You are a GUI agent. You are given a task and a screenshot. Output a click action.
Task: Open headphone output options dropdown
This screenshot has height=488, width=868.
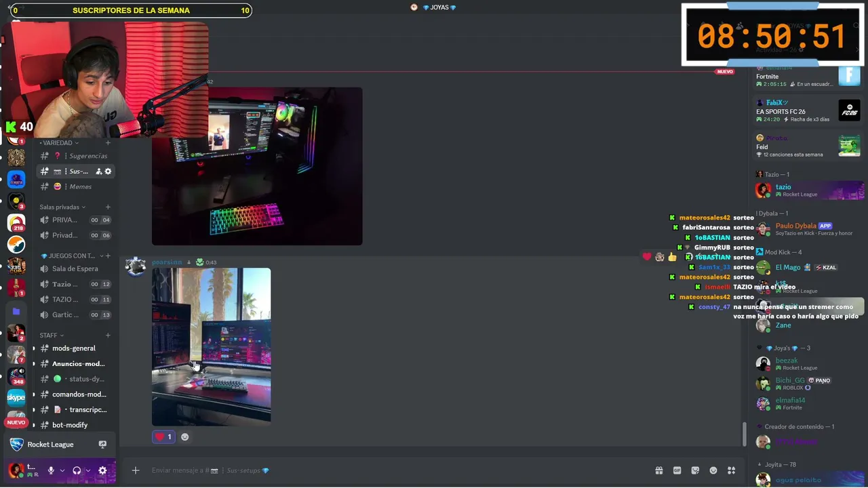point(87,470)
